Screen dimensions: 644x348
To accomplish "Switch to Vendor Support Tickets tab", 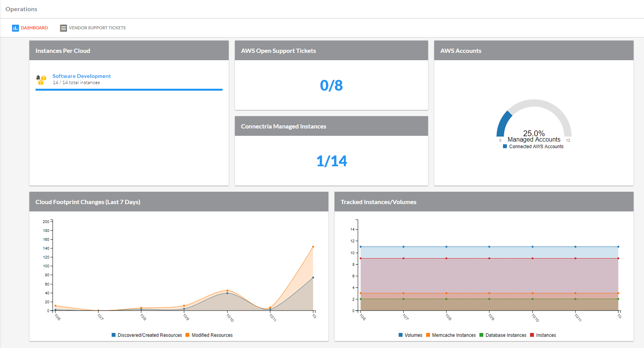I will tap(93, 28).
